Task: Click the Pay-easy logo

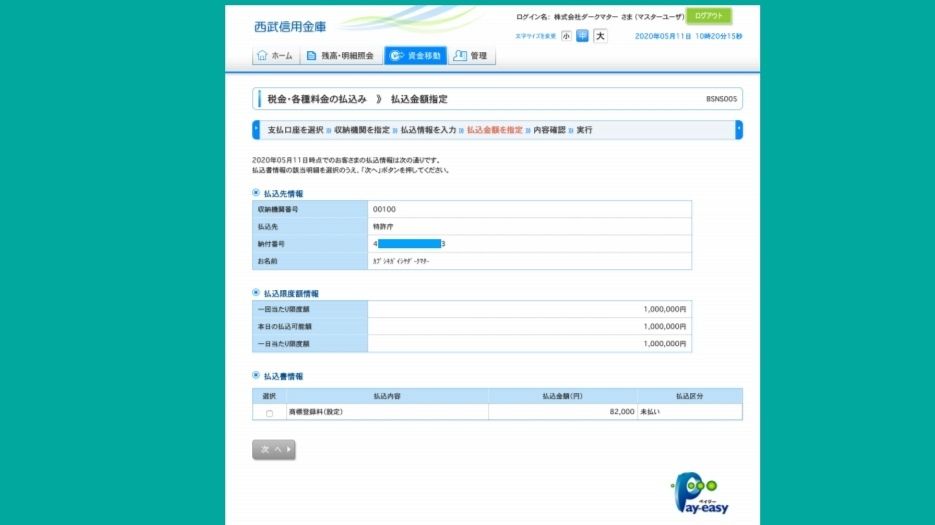Action: [701, 493]
